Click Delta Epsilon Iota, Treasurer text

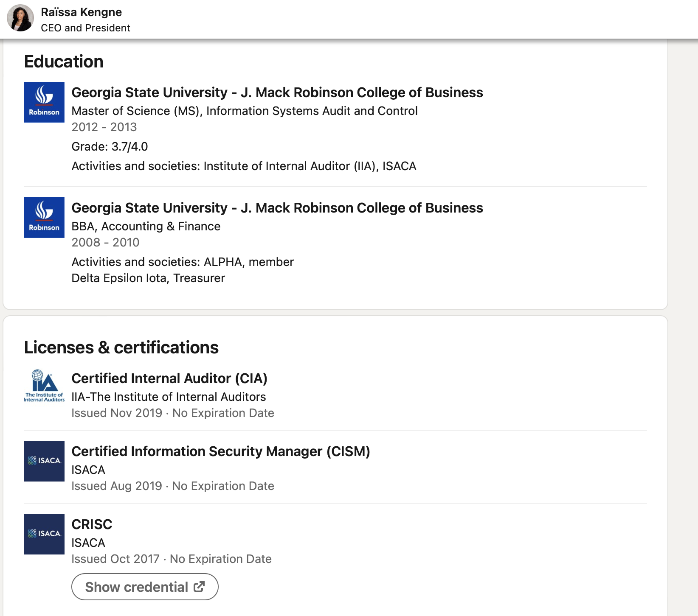[x=148, y=278]
